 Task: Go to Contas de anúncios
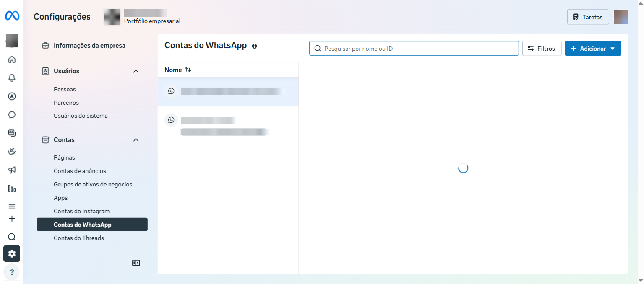(x=80, y=171)
